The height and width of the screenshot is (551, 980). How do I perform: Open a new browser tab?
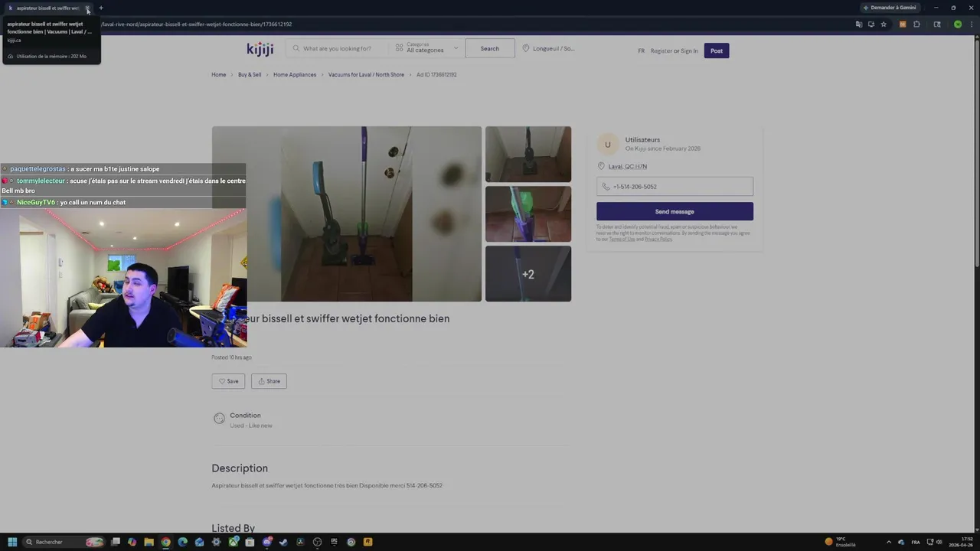pos(100,8)
